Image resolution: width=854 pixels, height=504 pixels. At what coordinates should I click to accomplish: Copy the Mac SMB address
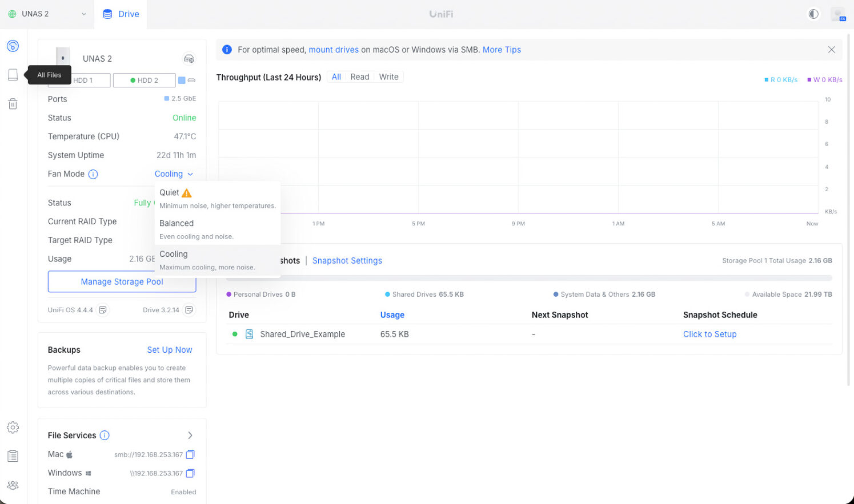pyautogui.click(x=190, y=455)
